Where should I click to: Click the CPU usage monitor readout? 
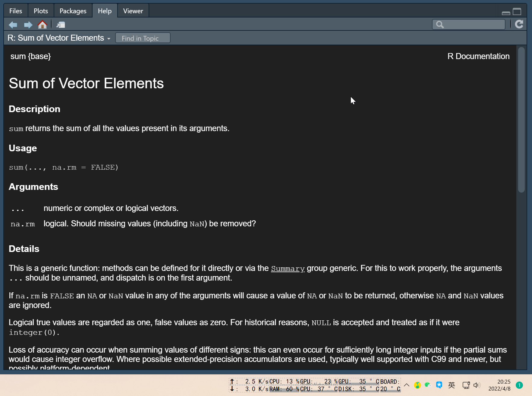click(284, 382)
